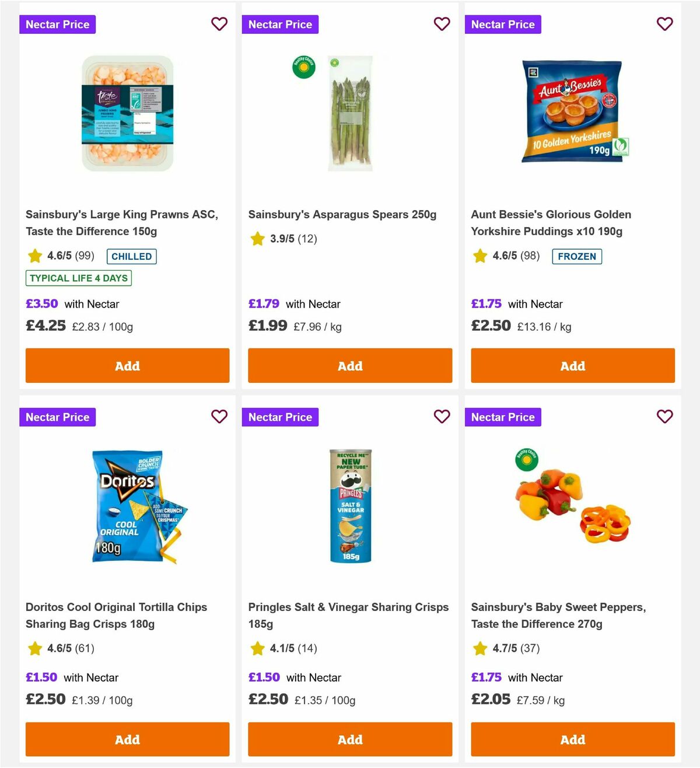Add Aunt Bessie's Yorkshire Puddings to favourites
The width and height of the screenshot is (700, 768).
pos(664,24)
